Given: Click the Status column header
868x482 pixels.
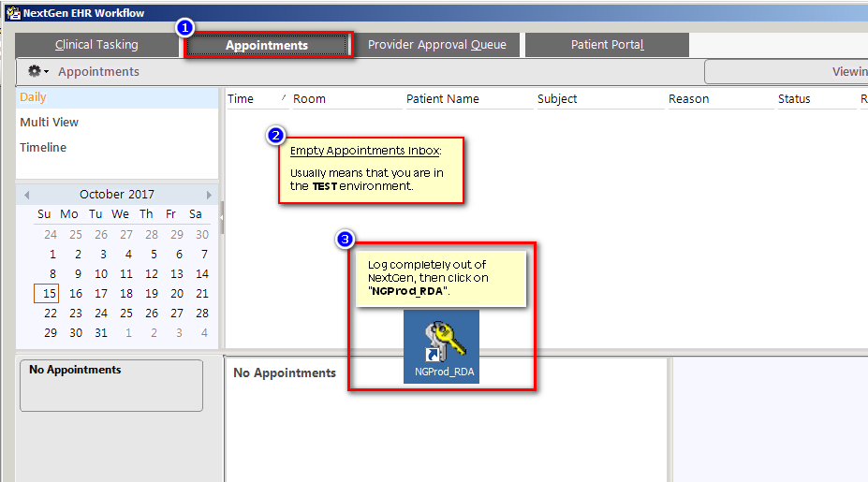Looking at the screenshot, I should point(816,99).
